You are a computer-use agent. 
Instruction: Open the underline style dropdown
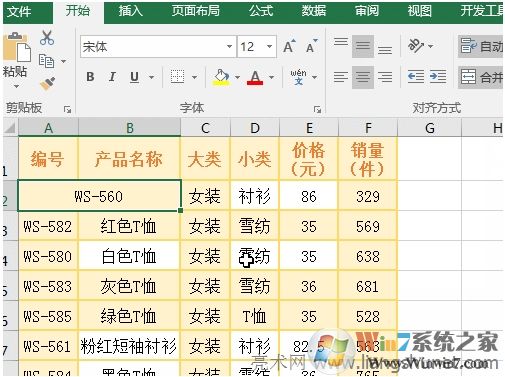151,77
